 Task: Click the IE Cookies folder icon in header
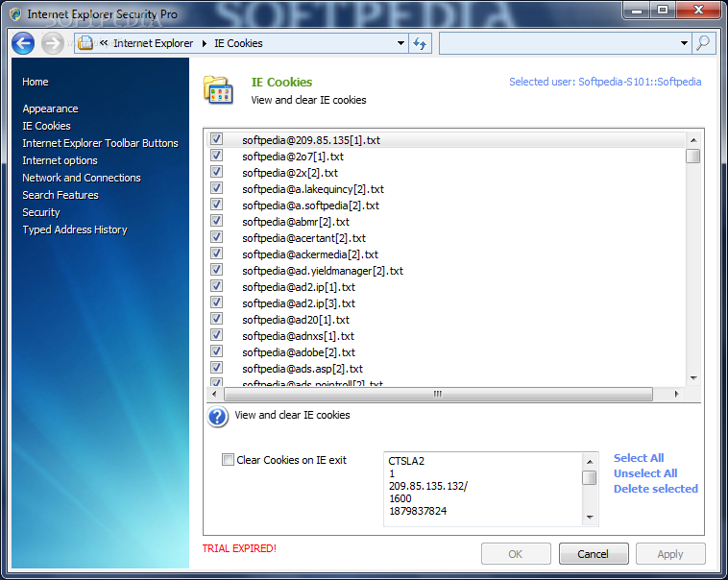point(218,90)
